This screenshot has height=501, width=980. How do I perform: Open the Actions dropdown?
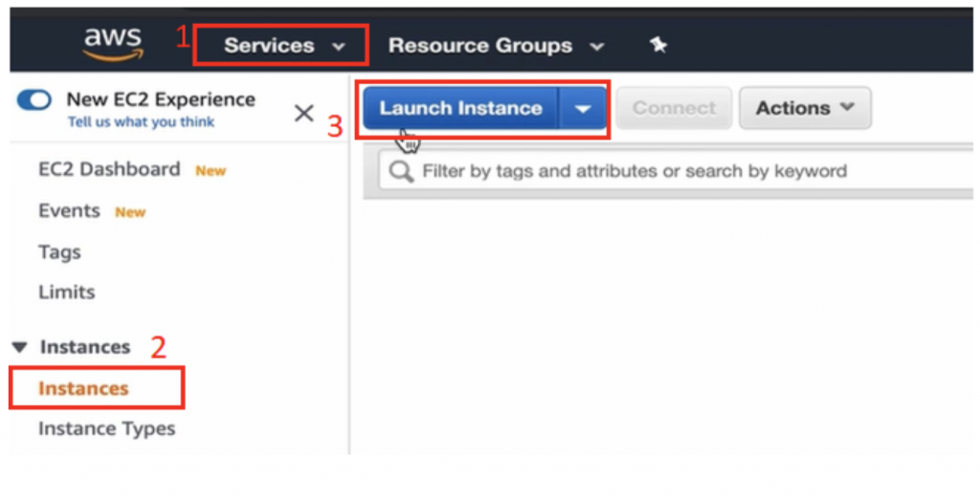tap(805, 108)
